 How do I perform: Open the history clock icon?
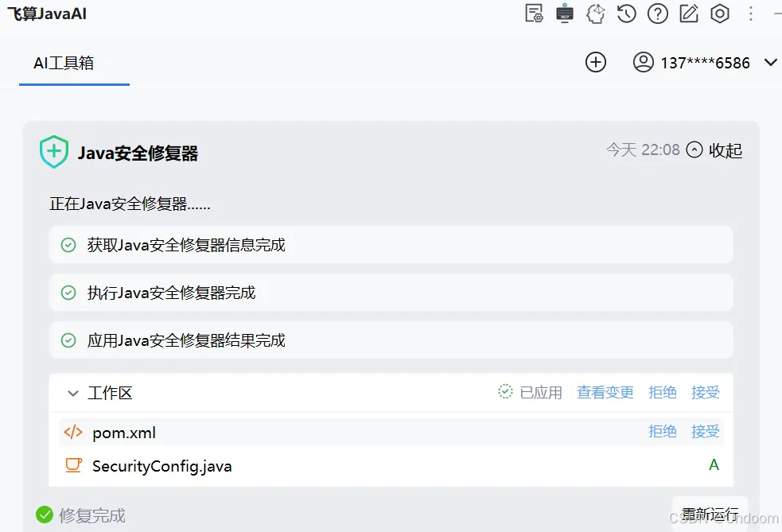pyautogui.click(x=626, y=14)
